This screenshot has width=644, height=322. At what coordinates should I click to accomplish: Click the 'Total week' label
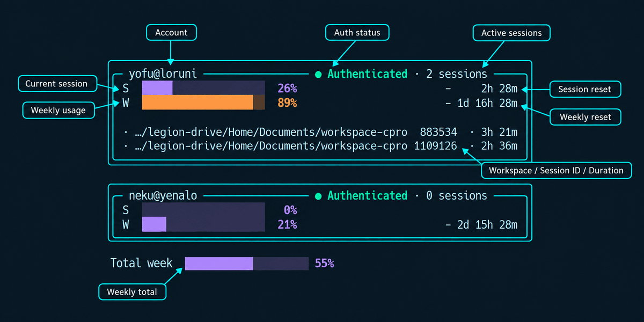tap(141, 263)
